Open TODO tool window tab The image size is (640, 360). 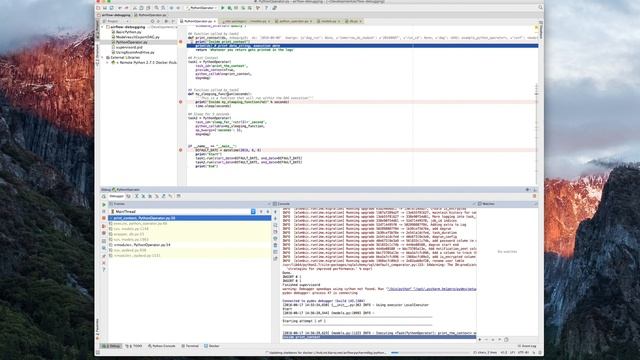pos(134,346)
